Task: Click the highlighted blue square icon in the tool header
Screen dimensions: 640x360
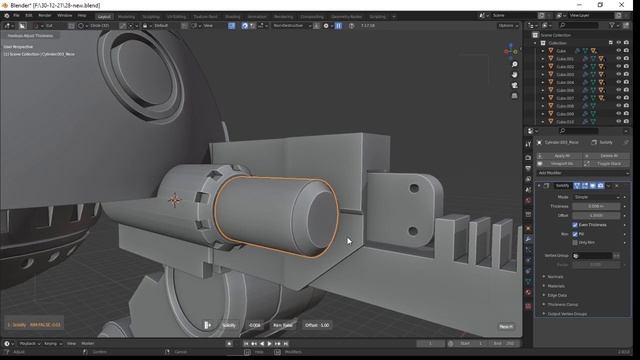Action: click(x=232, y=25)
